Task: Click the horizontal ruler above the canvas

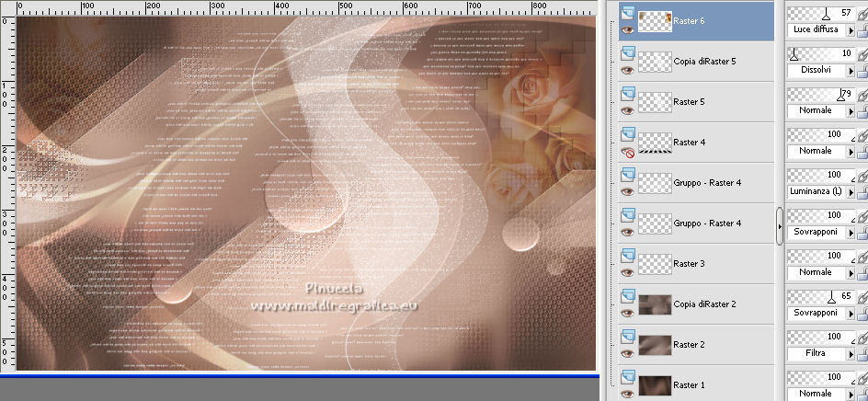Action: 306,7
